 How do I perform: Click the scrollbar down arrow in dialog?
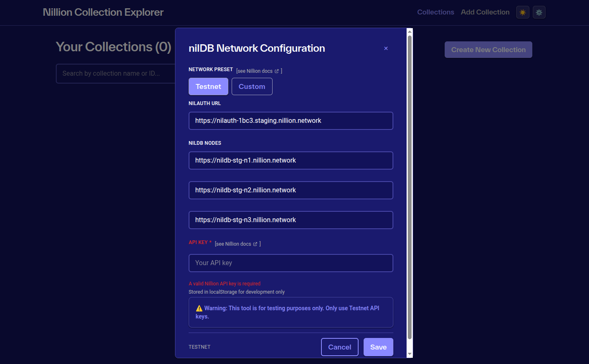click(409, 354)
